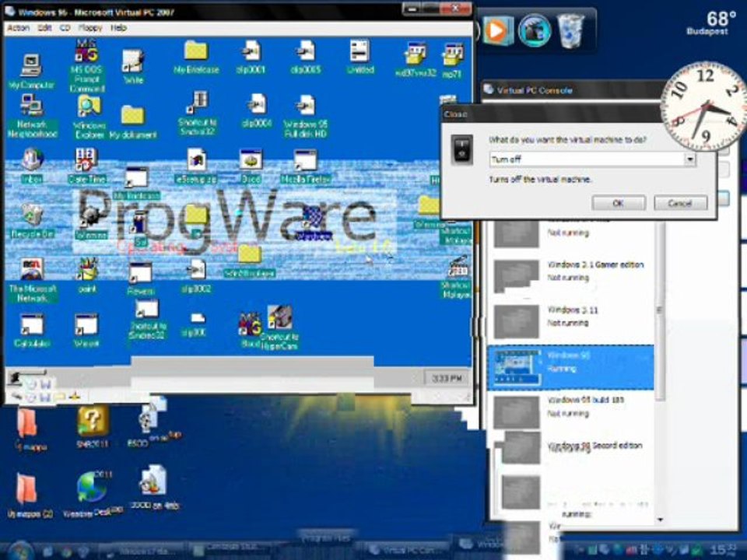
Task: Open the CD menu in Virtual PC
Action: point(65,28)
